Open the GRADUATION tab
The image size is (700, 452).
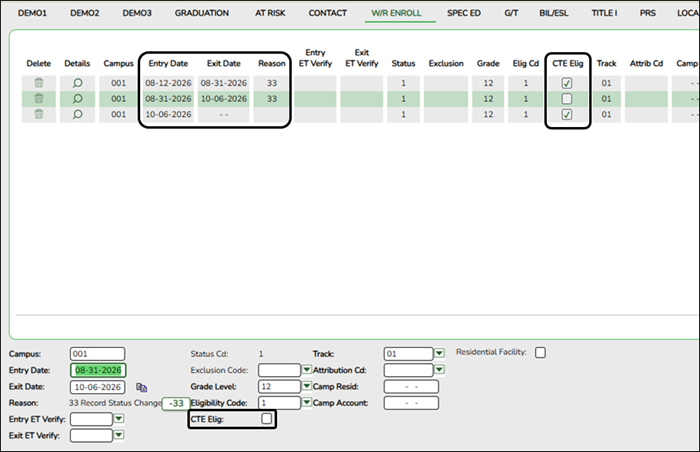coord(202,13)
